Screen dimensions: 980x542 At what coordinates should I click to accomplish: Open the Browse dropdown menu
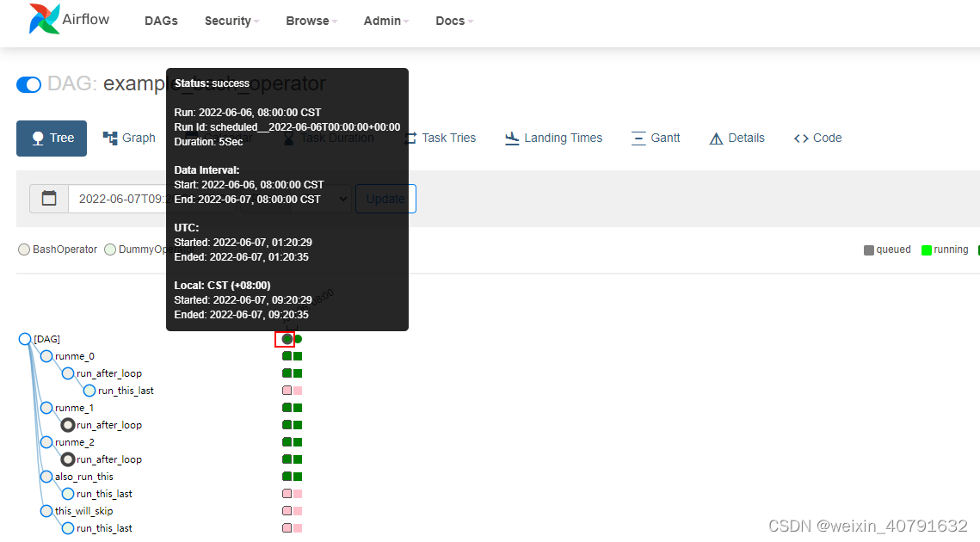[x=311, y=21]
